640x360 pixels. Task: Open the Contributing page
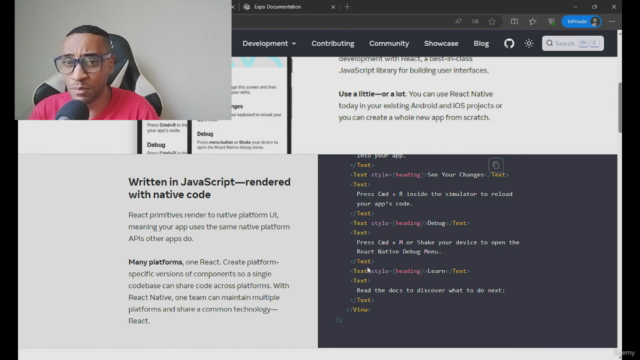(333, 43)
